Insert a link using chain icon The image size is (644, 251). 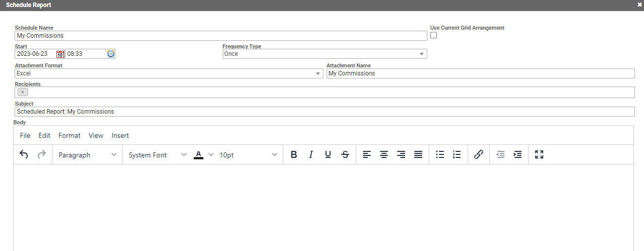pos(479,155)
